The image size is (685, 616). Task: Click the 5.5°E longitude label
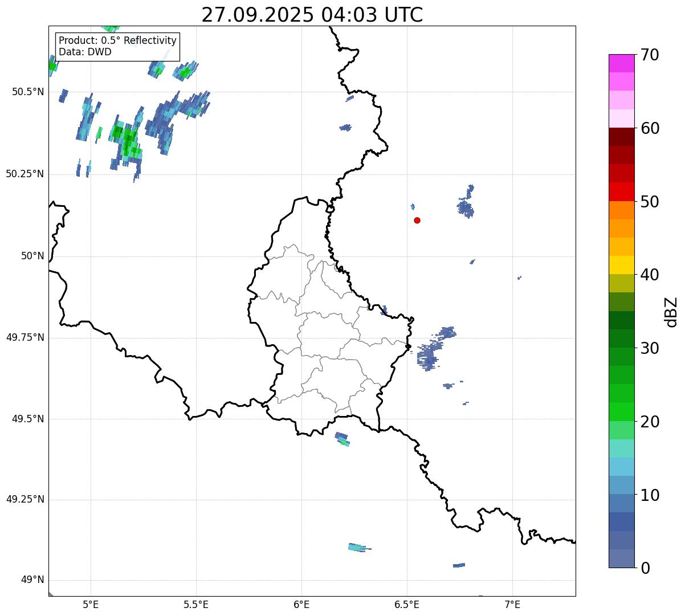[197, 604]
